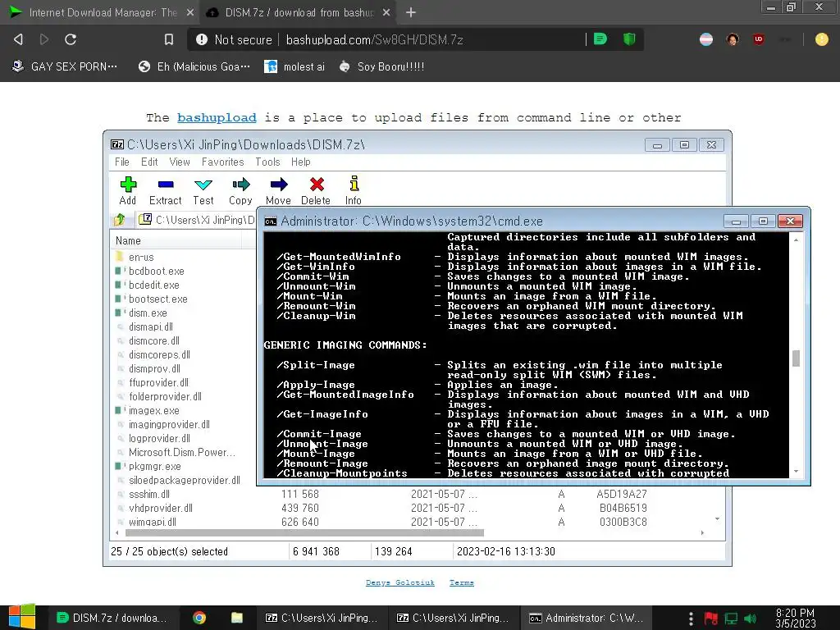Click the 7-Zip horizontal scrollbar
The height and width of the screenshot is (630, 840).
[304, 533]
